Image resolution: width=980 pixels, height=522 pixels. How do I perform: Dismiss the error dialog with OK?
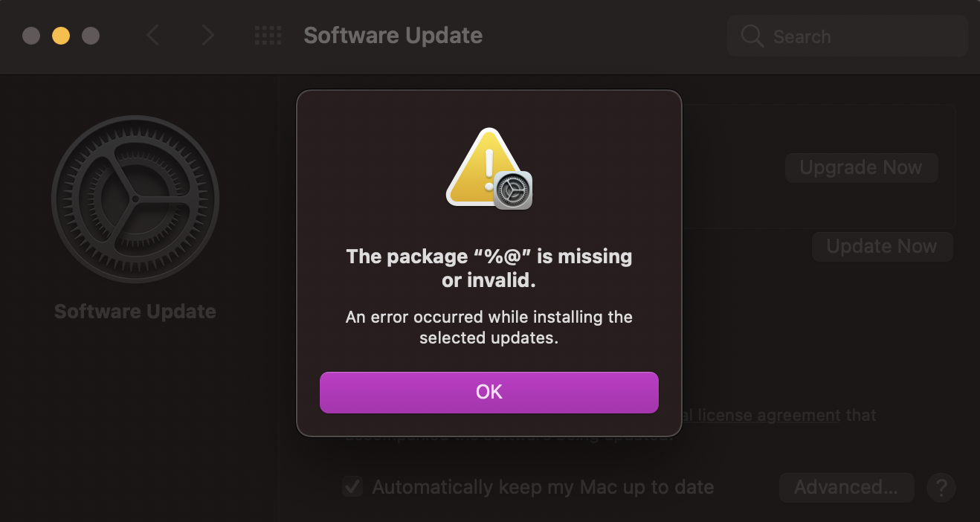coord(489,392)
